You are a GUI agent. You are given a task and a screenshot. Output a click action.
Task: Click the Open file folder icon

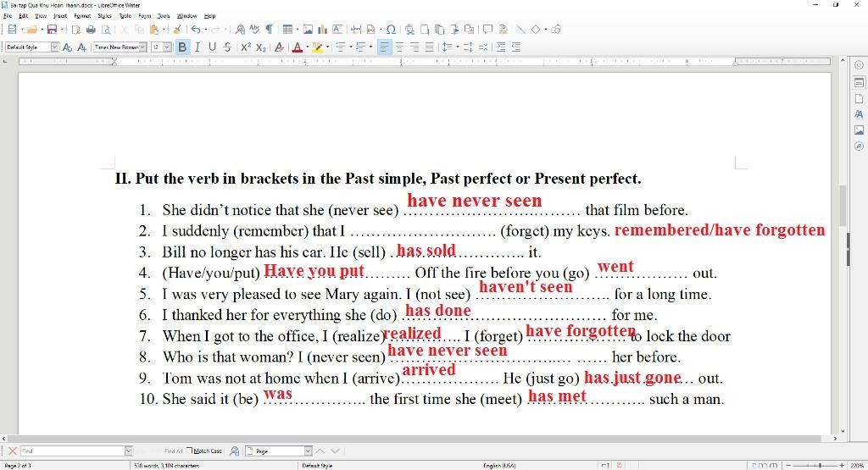coord(31,30)
